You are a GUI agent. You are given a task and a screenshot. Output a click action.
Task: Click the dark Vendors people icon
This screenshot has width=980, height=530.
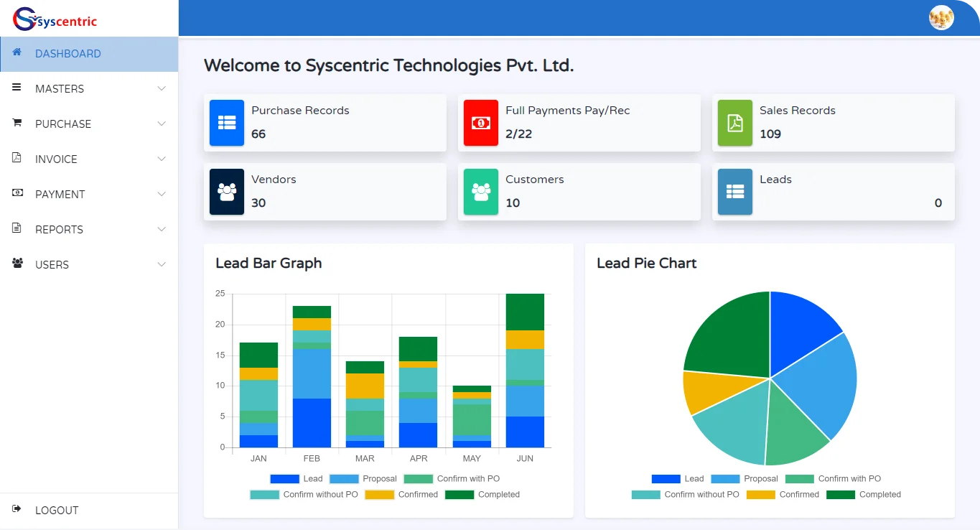227,192
